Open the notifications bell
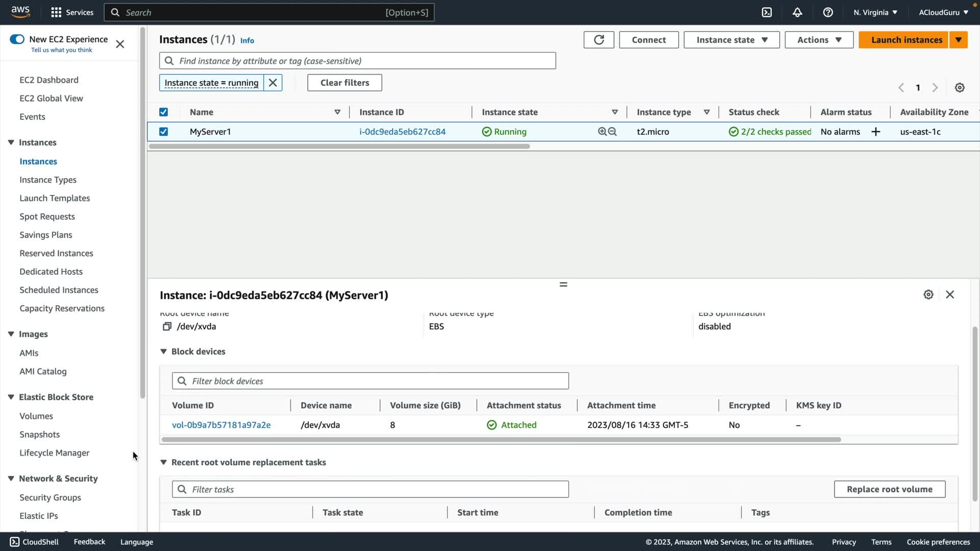Image resolution: width=980 pixels, height=551 pixels. pyautogui.click(x=797, y=12)
